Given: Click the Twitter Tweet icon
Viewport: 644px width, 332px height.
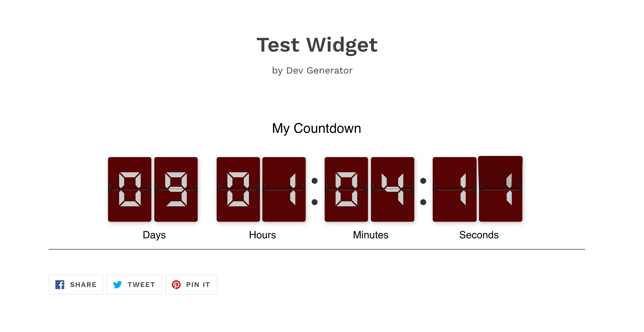Looking at the screenshot, I should pos(118,284).
